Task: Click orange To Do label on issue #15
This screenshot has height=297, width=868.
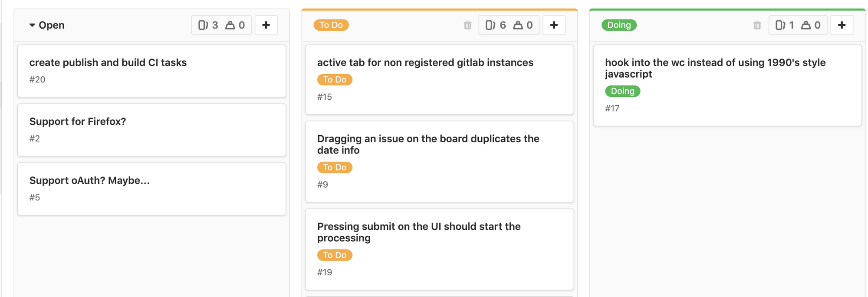Action: 335,80
